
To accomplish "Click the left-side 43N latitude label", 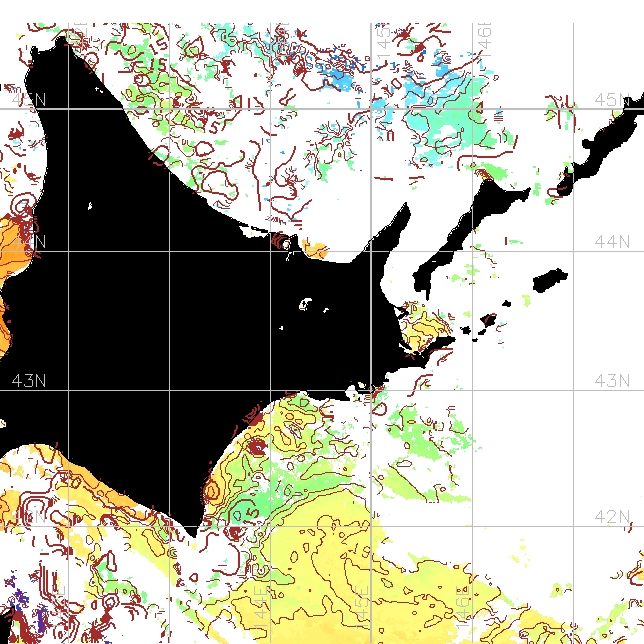I will point(29,381).
